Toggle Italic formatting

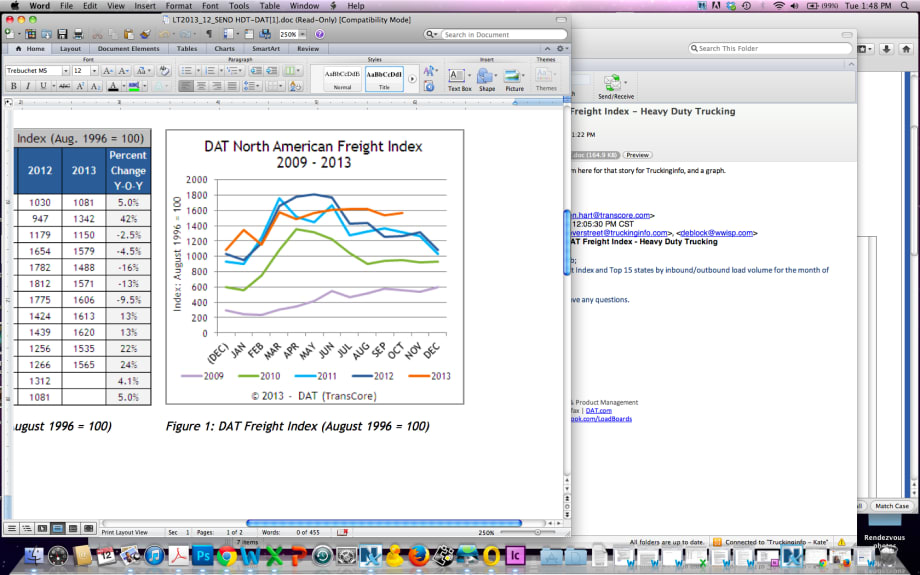[28, 86]
